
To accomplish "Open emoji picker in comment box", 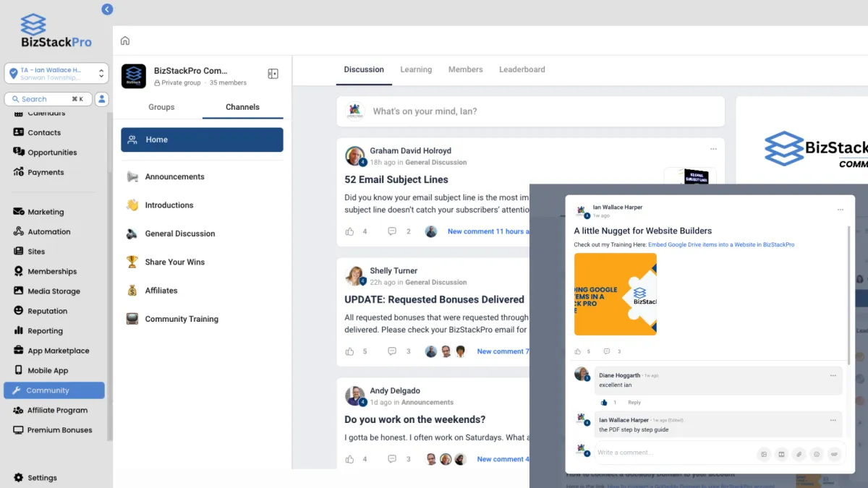I will pyautogui.click(x=817, y=454).
